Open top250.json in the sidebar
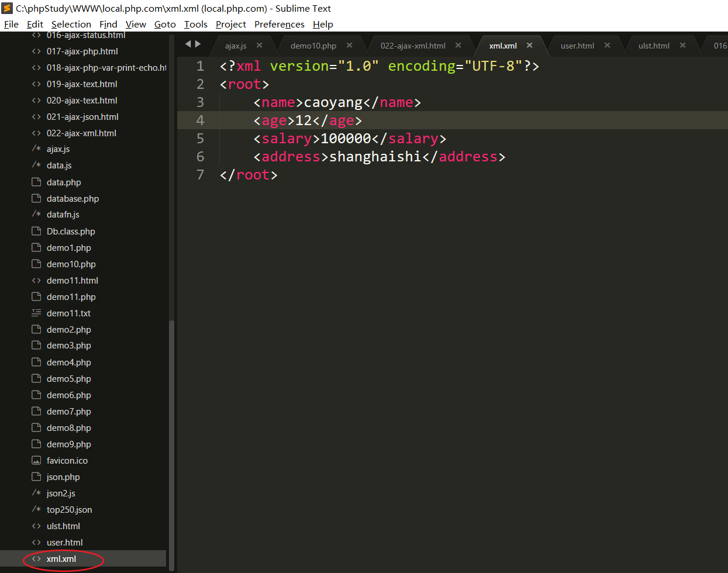 tap(69, 510)
